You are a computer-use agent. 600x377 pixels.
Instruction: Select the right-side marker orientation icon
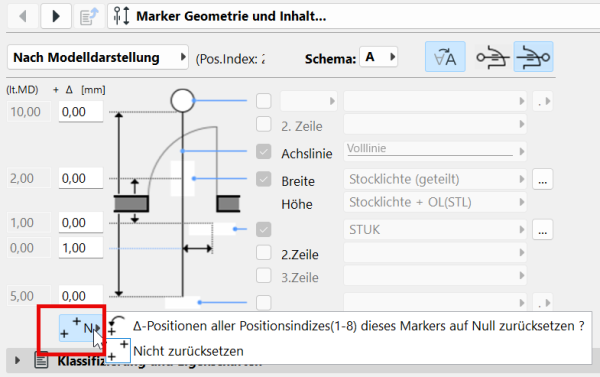[533, 57]
